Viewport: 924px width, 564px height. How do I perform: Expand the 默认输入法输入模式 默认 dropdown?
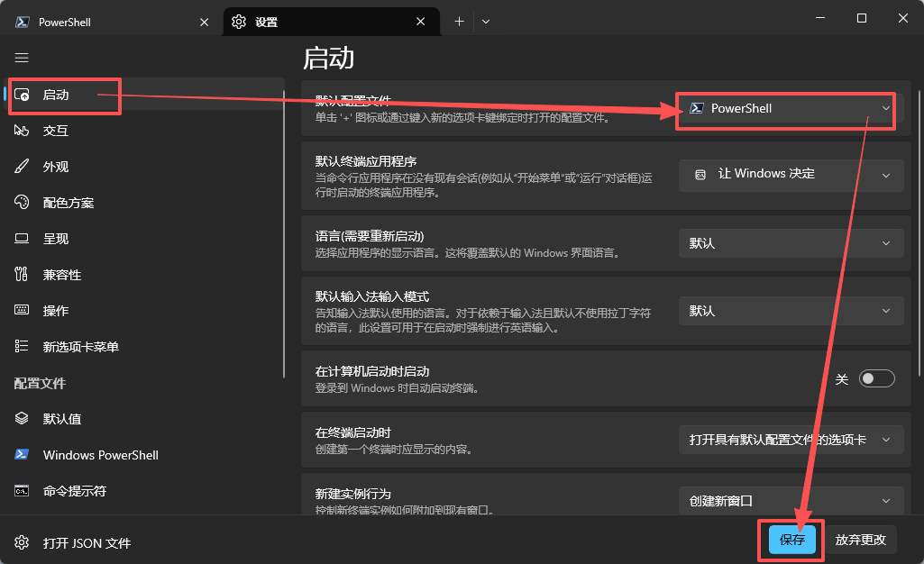[x=791, y=311]
